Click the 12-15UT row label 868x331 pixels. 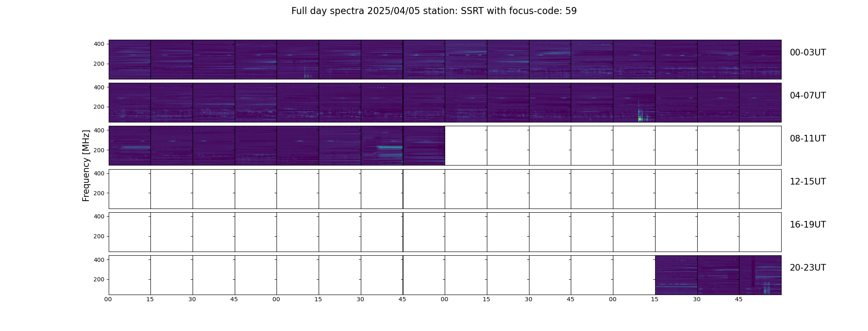tap(808, 182)
